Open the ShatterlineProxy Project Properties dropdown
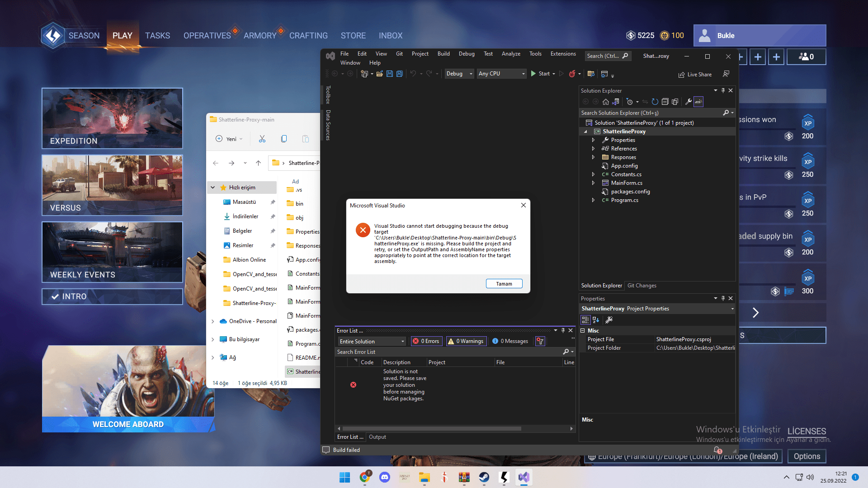Viewport: 868px width, 488px height. pyautogui.click(x=732, y=309)
